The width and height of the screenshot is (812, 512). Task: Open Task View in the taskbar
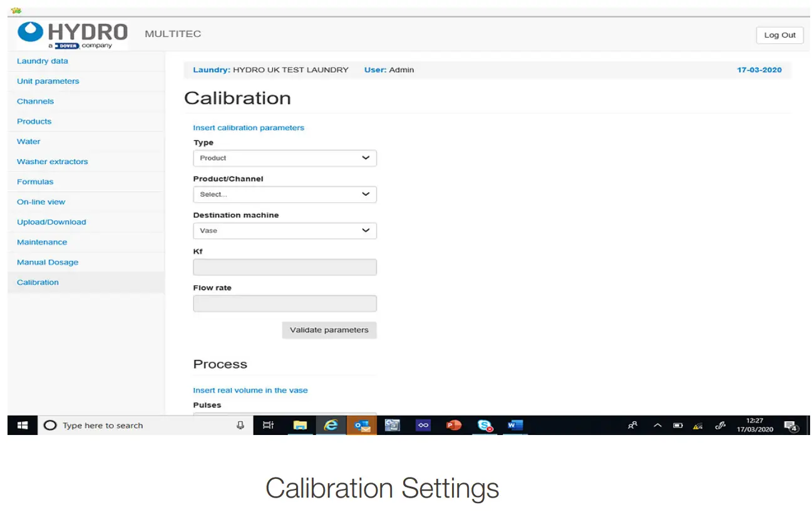point(268,425)
